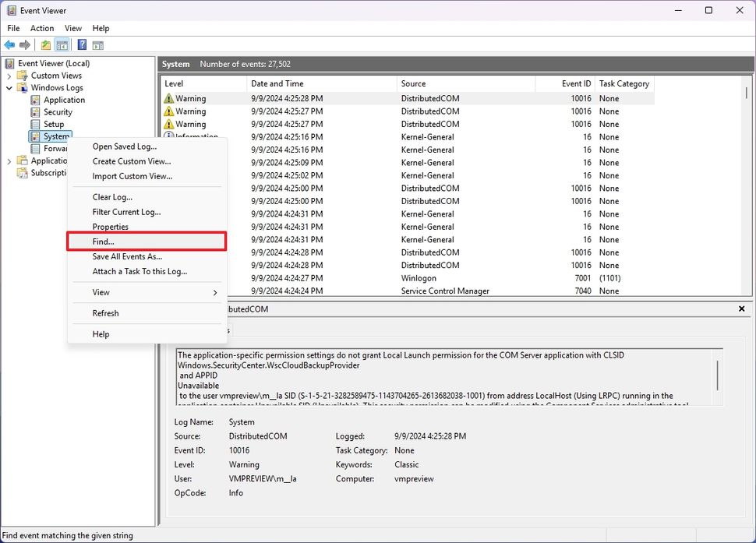Close the event details preview pane
The width and height of the screenshot is (756, 543).
pos(741,309)
